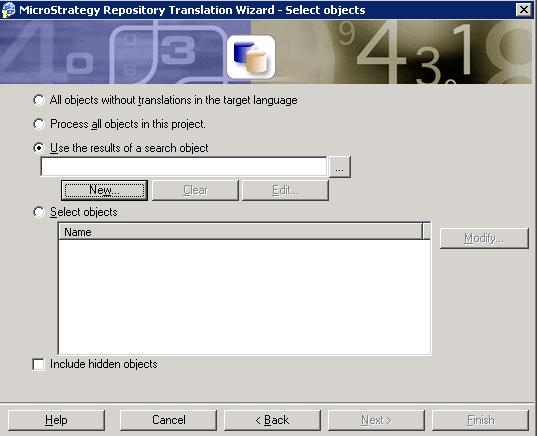Open Help for the wizard
Viewport: 538px width, 436px height.
pyautogui.click(x=56, y=420)
